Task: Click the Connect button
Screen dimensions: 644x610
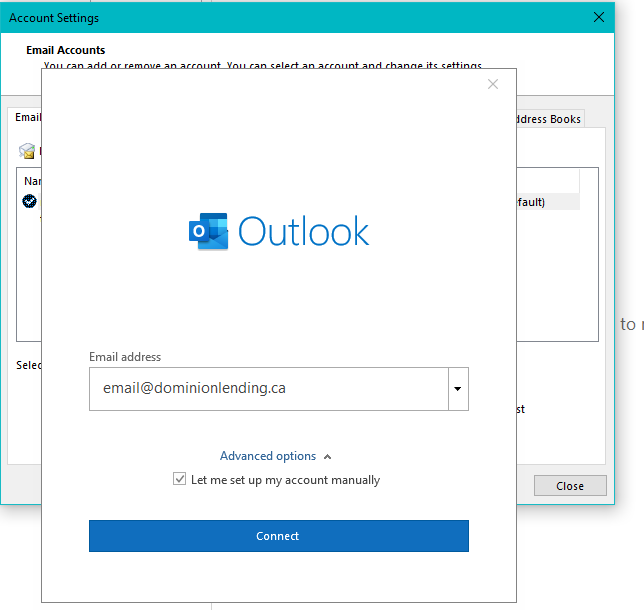Action: [279, 536]
